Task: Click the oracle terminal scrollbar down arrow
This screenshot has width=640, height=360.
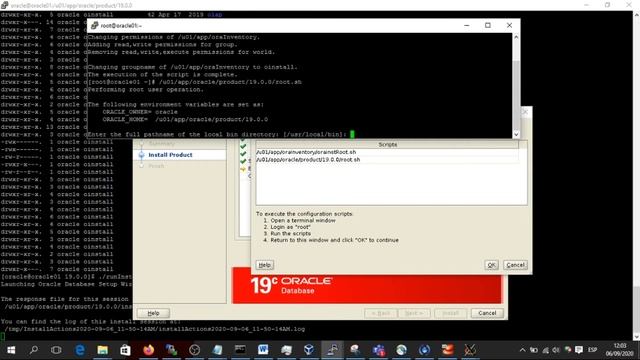Action: click(x=636, y=337)
